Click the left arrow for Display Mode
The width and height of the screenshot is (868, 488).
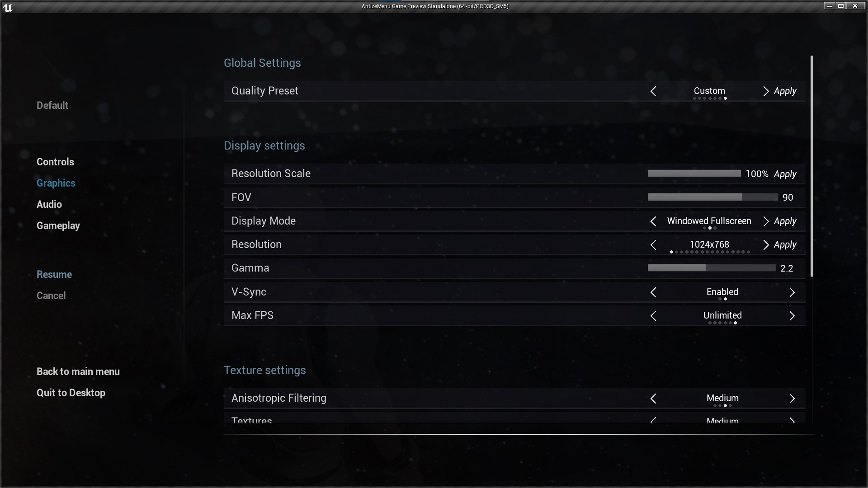point(653,221)
